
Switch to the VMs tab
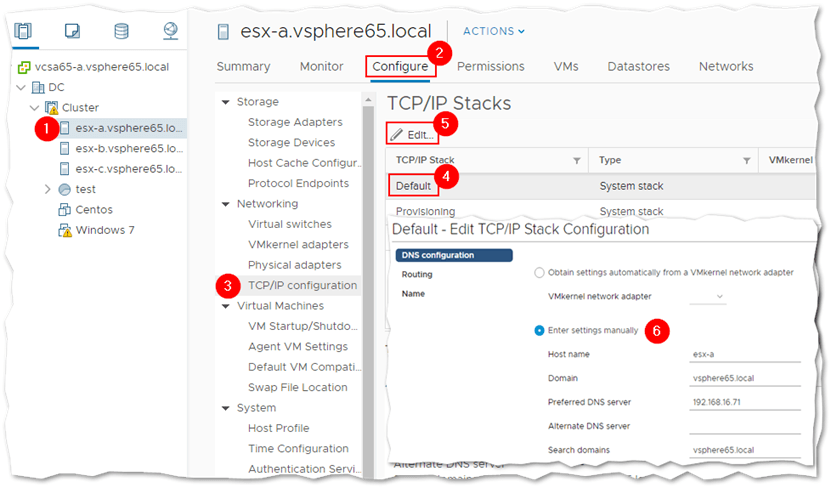pos(566,66)
